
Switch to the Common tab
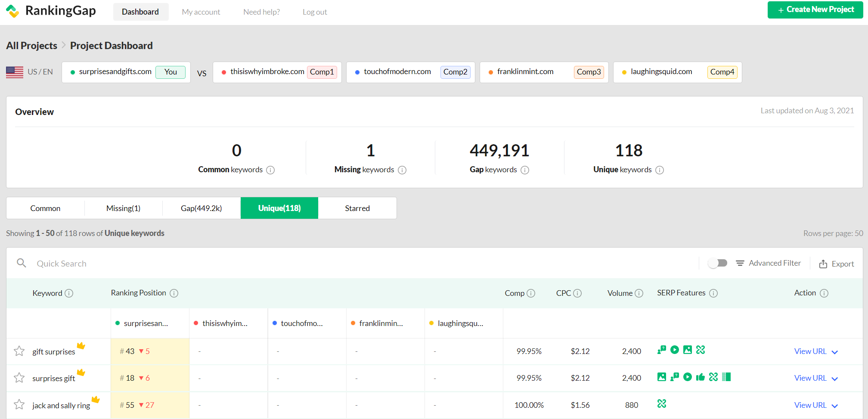[x=45, y=208]
